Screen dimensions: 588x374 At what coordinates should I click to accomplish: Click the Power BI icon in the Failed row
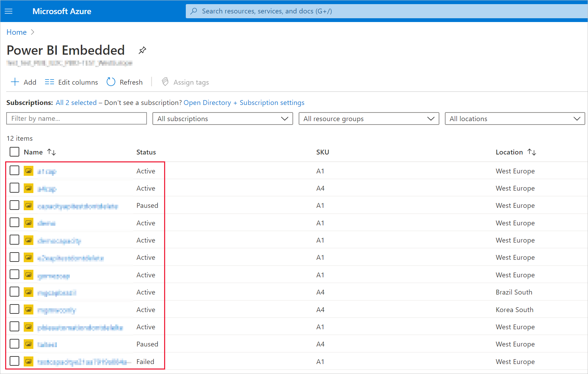click(29, 361)
